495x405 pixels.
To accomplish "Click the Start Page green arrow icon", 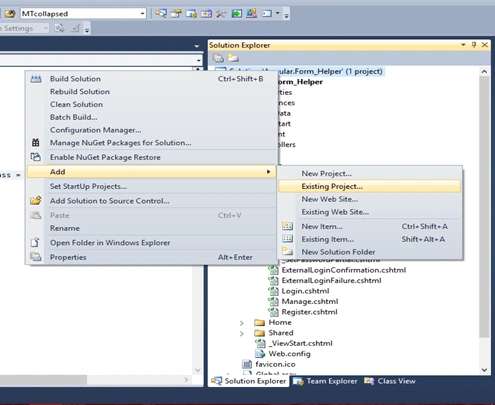I will (236, 14).
